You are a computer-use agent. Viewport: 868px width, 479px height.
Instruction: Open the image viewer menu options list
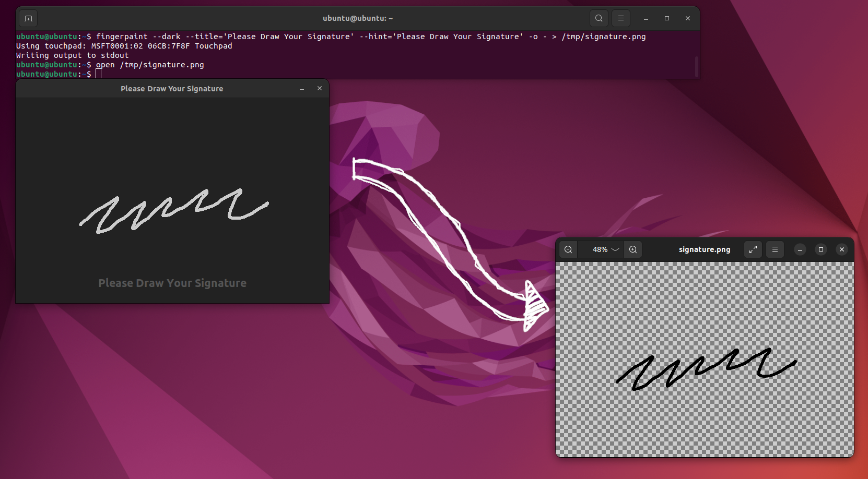(x=775, y=249)
